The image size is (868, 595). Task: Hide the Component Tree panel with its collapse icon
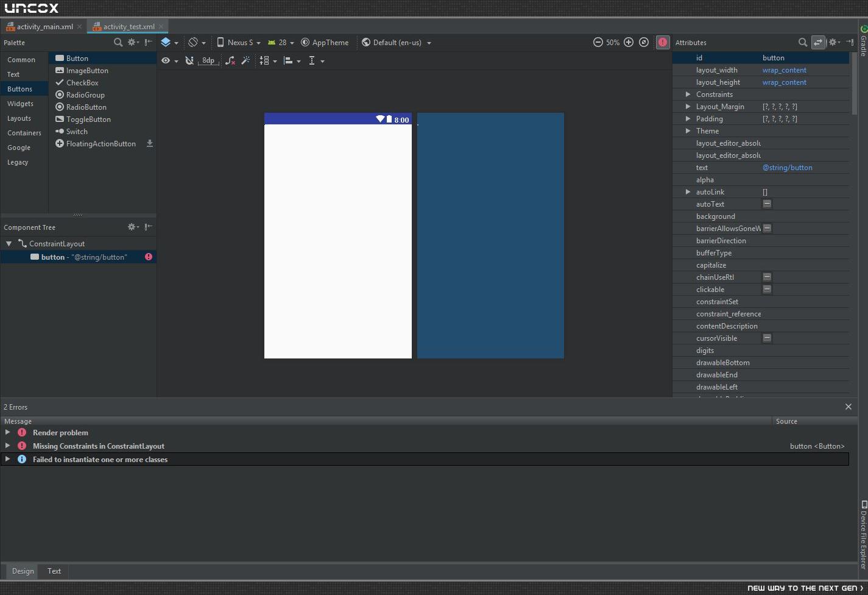(x=148, y=227)
